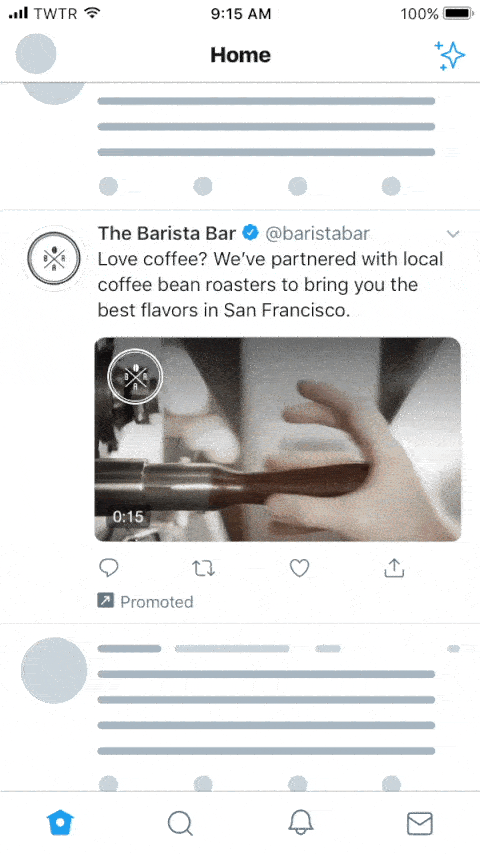Open the Notifications bell tab
Image resolution: width=480 pixels, height=854 pixels.
[300, 822]
